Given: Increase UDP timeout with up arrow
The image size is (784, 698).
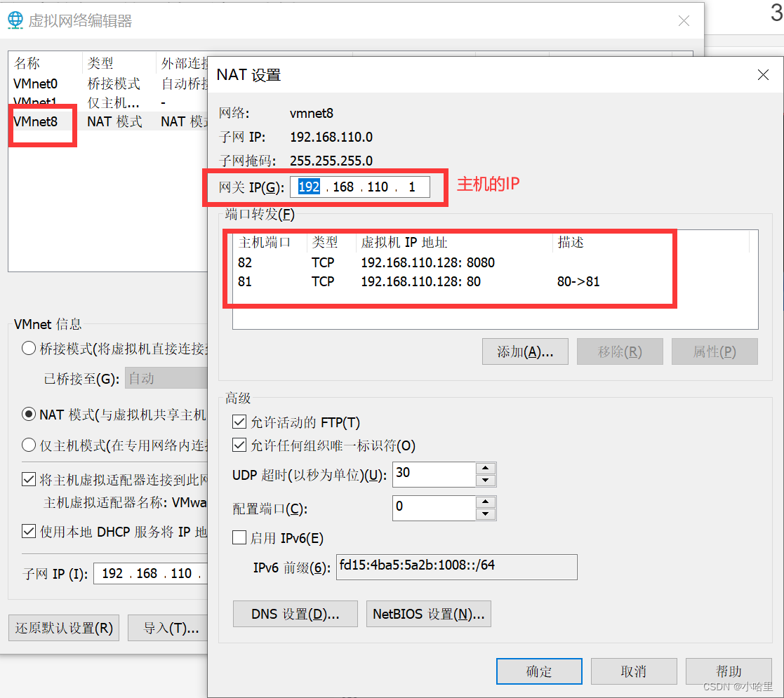Looking at the screenshot, I should (486, 468).
